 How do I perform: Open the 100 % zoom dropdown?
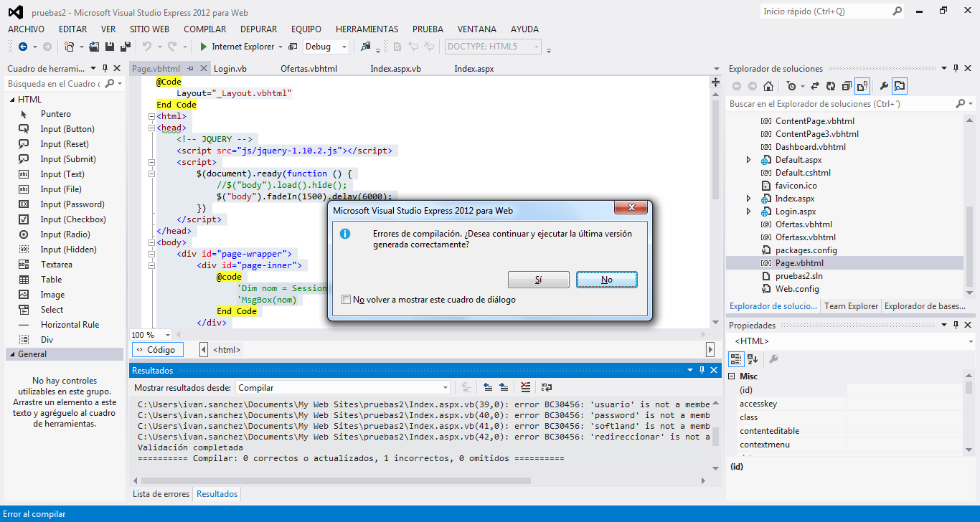(167, 335)
